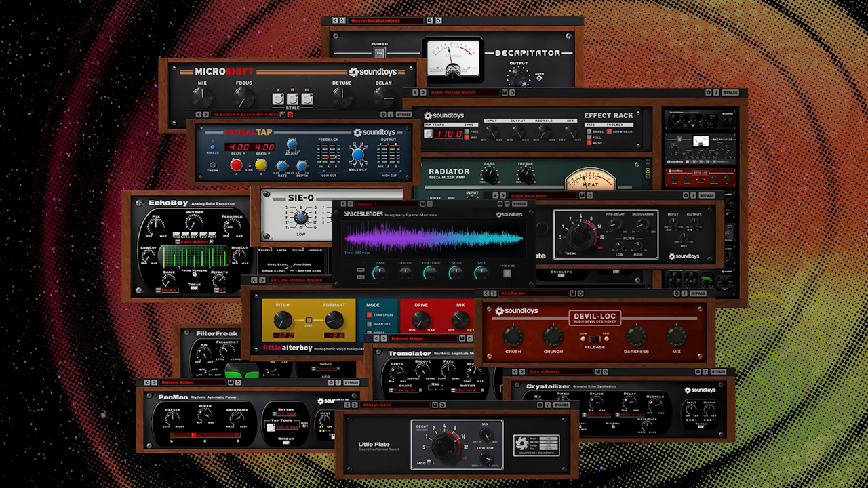The image size is (868, 488).
Task: Click the Random button on PanMan
Action: 286,443
